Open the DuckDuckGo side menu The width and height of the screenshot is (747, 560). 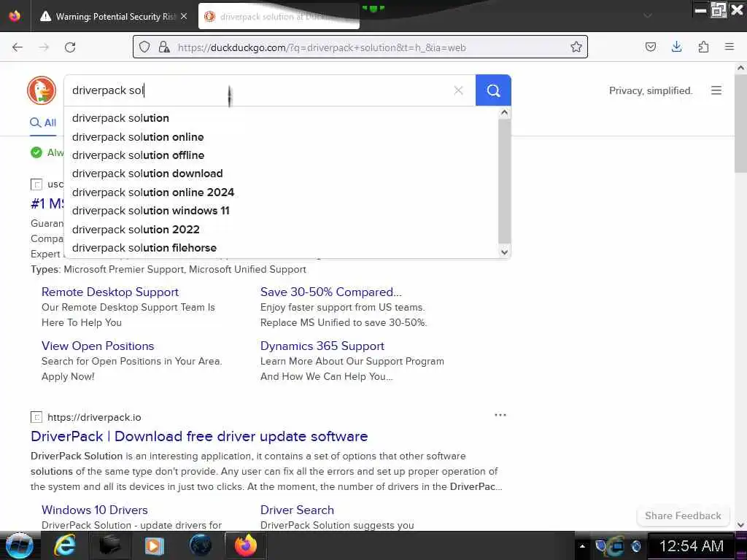[716, 90]
